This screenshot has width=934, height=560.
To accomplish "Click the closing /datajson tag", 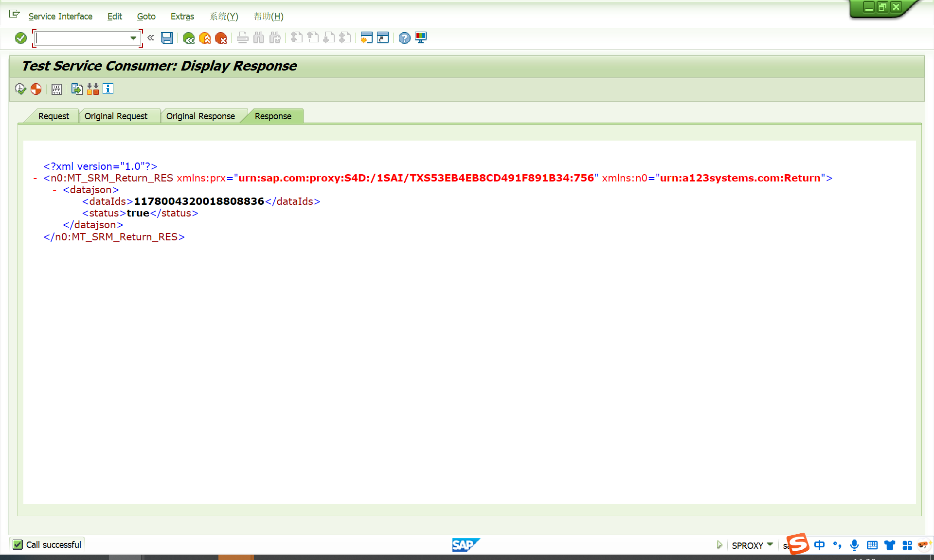I will [x=93, y=225].
